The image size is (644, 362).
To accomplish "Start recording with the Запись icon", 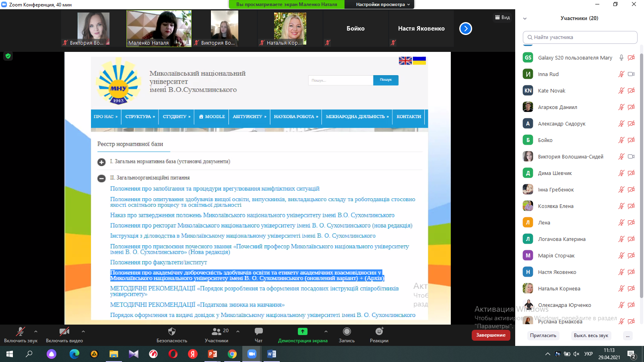I will click(x=347, y=332).
